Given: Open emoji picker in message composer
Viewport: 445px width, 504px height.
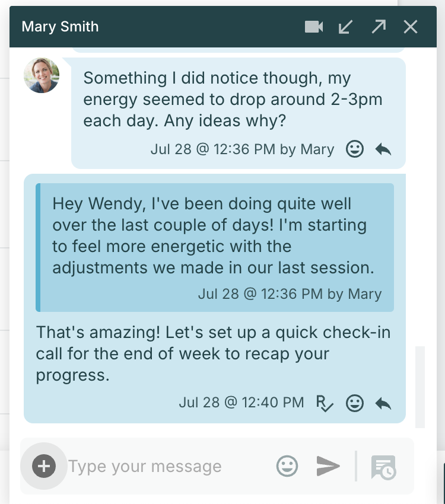Looking at the screenshot, I should (x=287, y=466).
